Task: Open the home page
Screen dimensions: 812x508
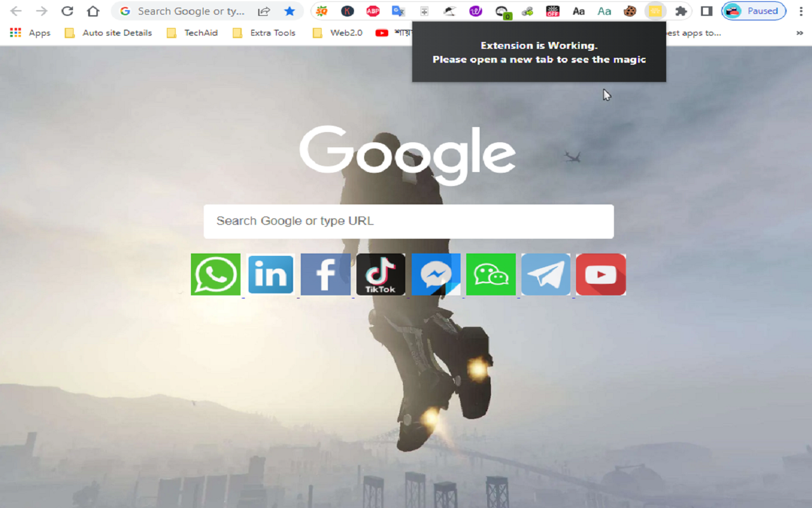Action: 93,11
